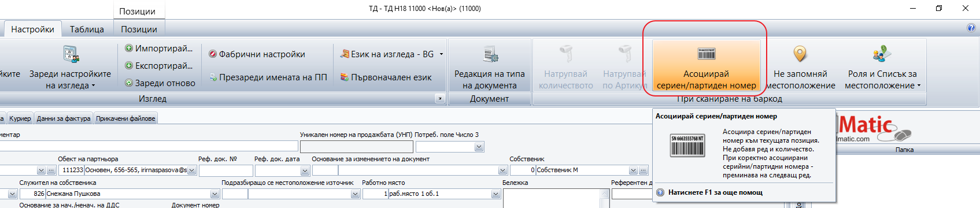Open the blue help question icon
The image size is (980, 208).
971,28
